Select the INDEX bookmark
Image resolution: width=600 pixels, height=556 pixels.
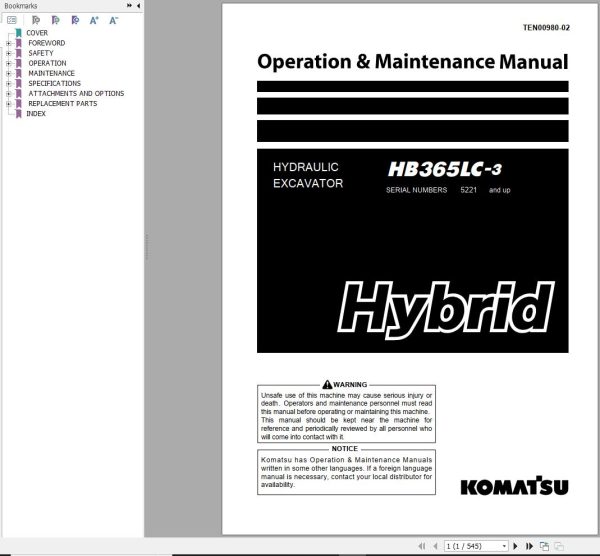click(36, 114)
